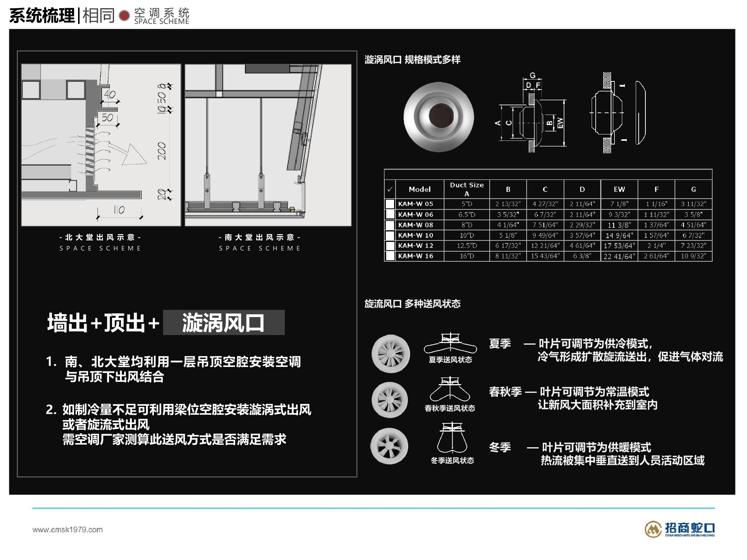The height and width of the screenshot is (560, 747).
Task: Click the winter mode swirl diffuser icon
Action: coord(389,446)
